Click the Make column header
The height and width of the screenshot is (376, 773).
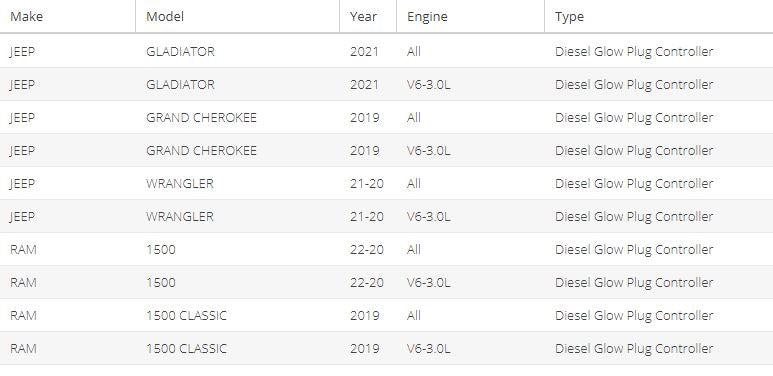coord(27,16)
